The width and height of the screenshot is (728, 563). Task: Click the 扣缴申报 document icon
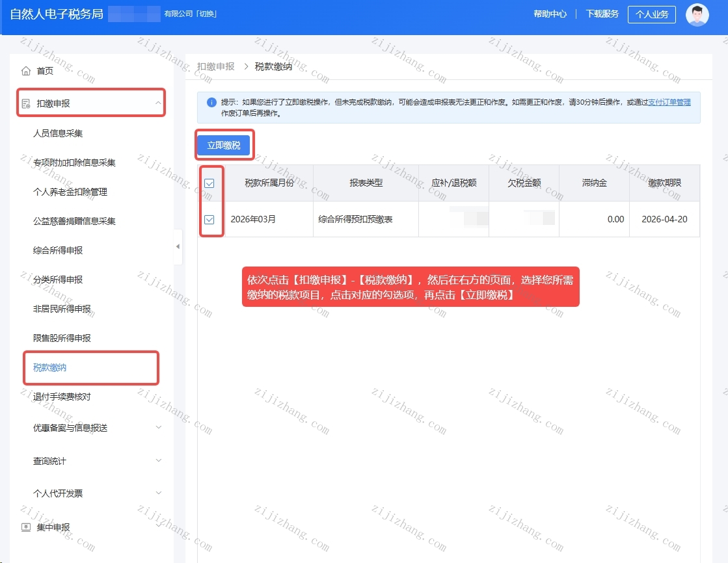[26, 103]
